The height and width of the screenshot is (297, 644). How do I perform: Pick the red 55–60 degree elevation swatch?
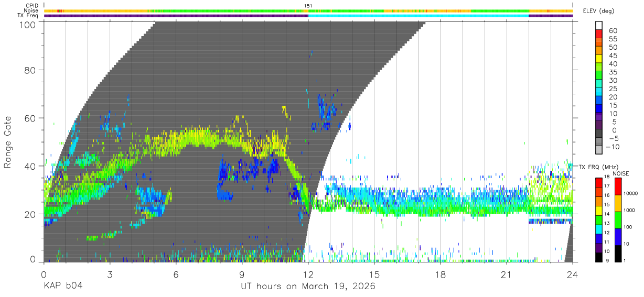[599, 34]
